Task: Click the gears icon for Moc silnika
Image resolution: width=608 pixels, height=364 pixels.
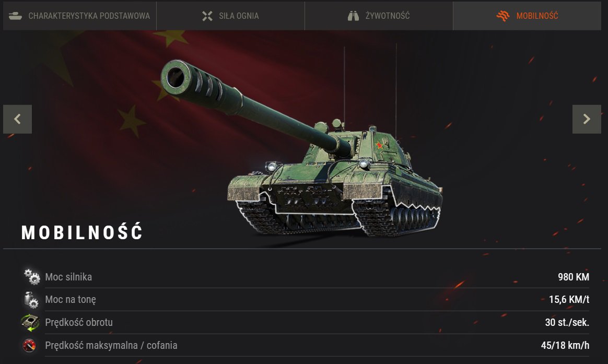Action: tap(32, 277)
